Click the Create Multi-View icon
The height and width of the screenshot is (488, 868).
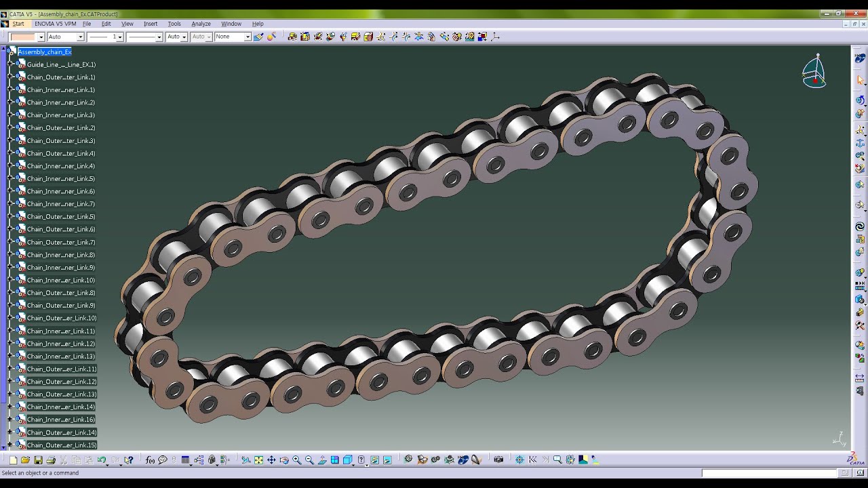(335, 460)
